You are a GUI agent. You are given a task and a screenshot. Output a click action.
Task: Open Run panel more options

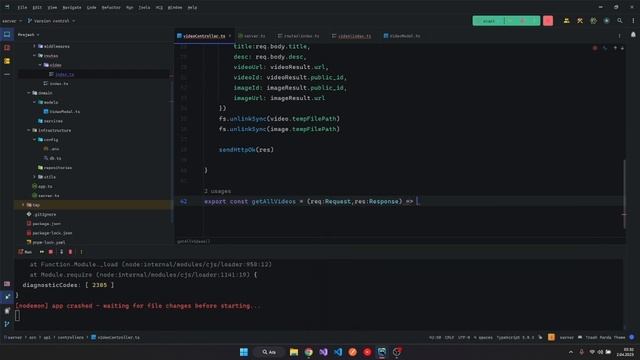point(81,252)
